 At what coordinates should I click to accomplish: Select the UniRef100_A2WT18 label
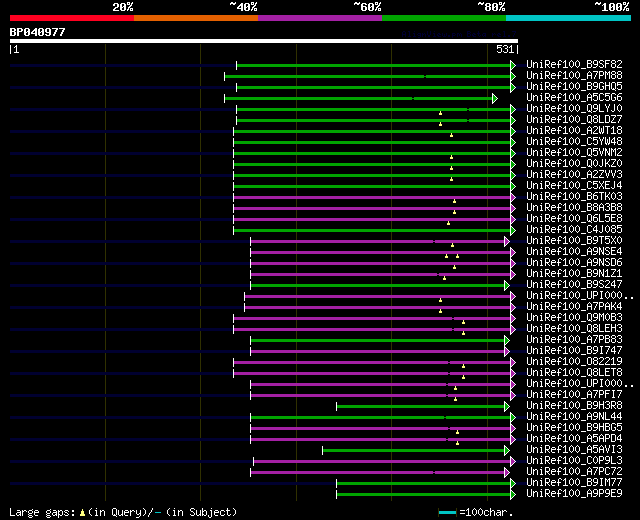[x=574, y=131]
